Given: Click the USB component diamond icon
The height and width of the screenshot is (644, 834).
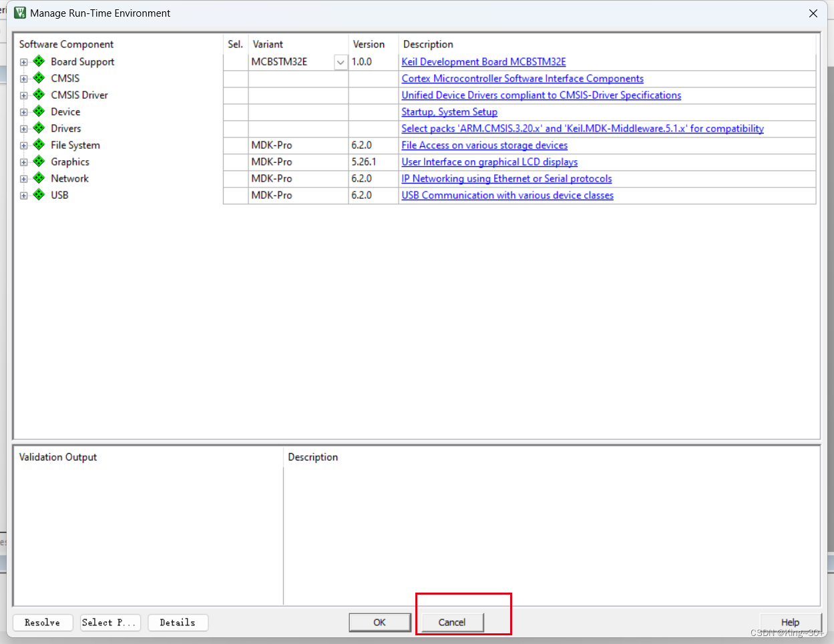Looking at the screenshot, I should pyautogui.click(x=39, y=195).
